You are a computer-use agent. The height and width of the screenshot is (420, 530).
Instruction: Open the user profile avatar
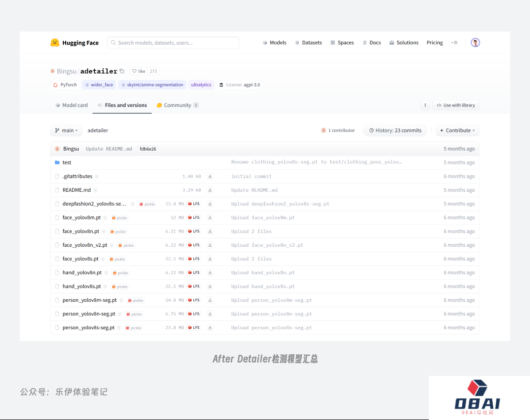[475, 43]
